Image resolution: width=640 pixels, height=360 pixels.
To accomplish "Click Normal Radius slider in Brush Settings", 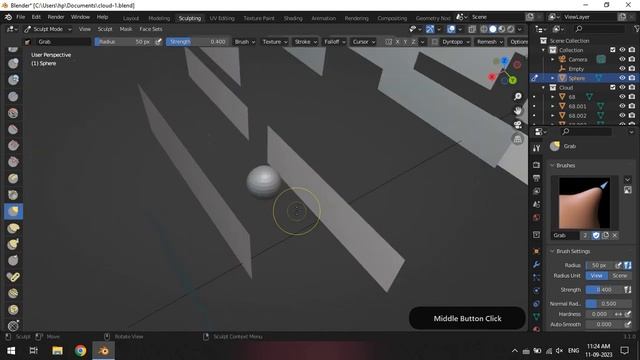I will (x=608, y=304).
